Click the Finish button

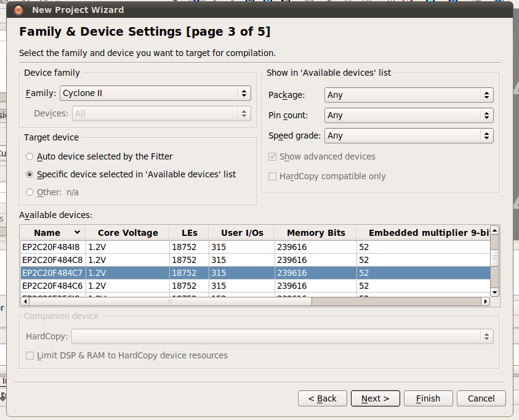pos(428,398)
